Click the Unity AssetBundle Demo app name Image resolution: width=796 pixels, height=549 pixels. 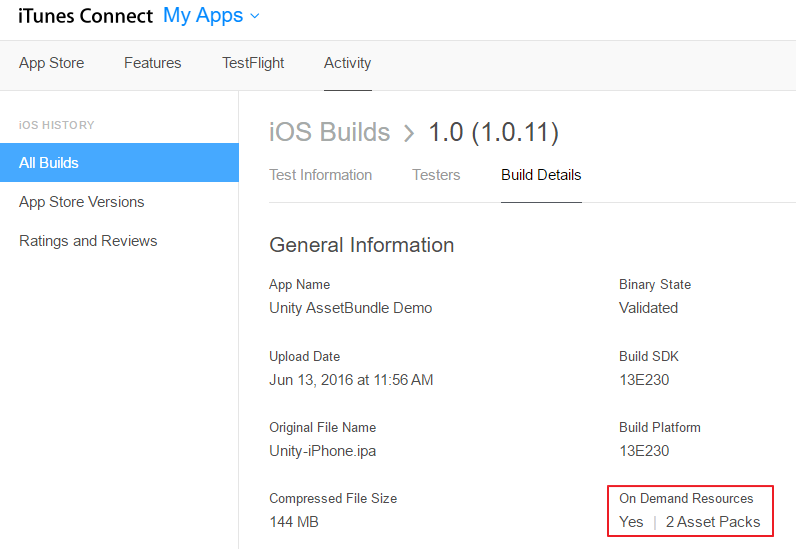point(350,308)
